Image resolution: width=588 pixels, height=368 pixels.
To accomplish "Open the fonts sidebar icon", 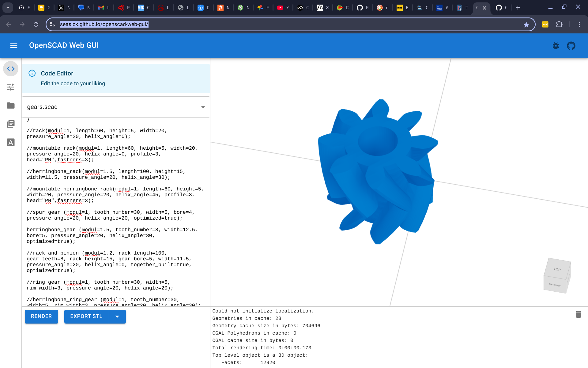I will tap(11, 142).
